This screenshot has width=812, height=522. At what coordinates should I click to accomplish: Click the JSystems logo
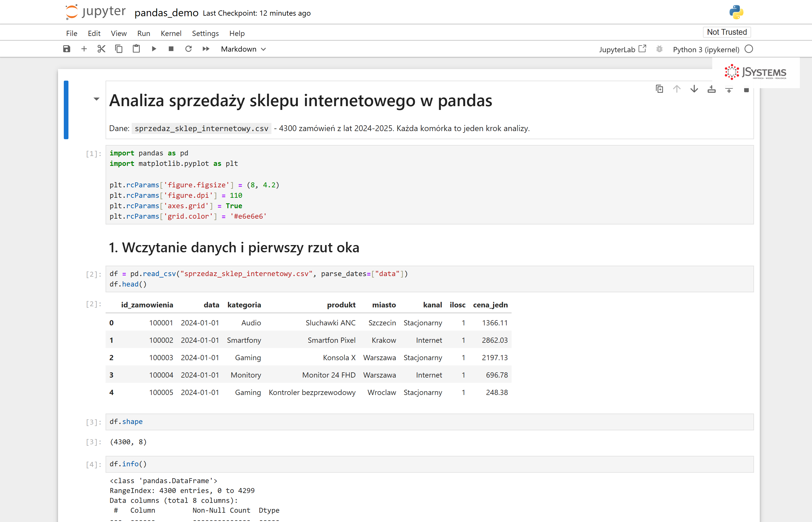coord(756,72)
